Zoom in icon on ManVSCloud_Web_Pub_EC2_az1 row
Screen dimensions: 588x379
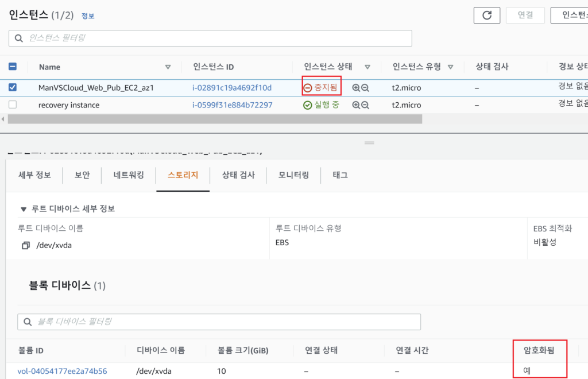coord(356,88)
